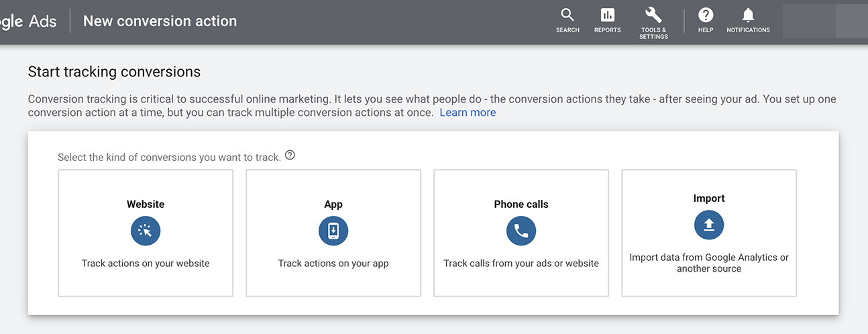Image resolution: width=868 pixels, height=334 pixels.
Task: Click the Help question mark icon
Action: [x=706, y=15]
